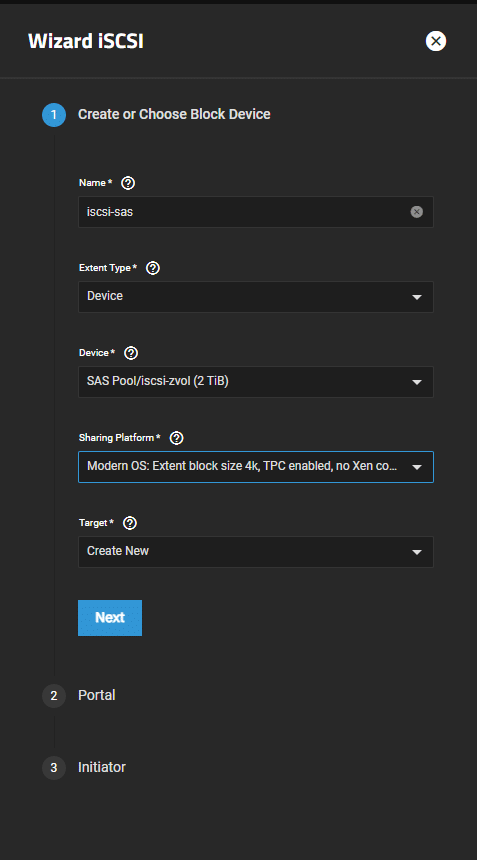Viewport: 477px width, 860px height.
Task: Click step 3 number circle
Action: click(x=54, y=768)
